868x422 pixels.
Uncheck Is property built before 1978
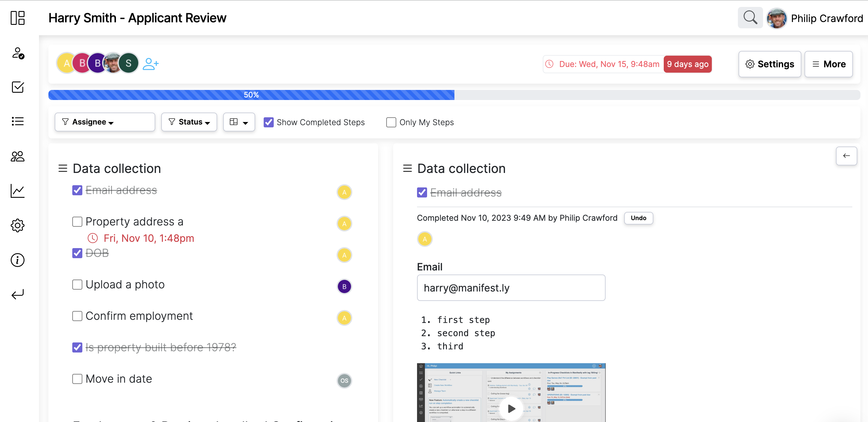(x=77, y=347)
